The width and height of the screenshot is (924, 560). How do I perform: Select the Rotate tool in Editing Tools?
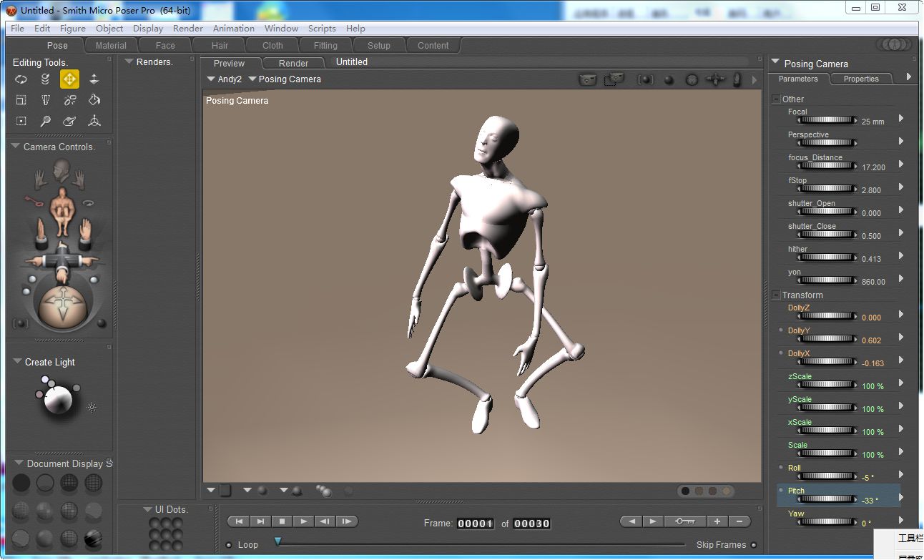point(21,79)
